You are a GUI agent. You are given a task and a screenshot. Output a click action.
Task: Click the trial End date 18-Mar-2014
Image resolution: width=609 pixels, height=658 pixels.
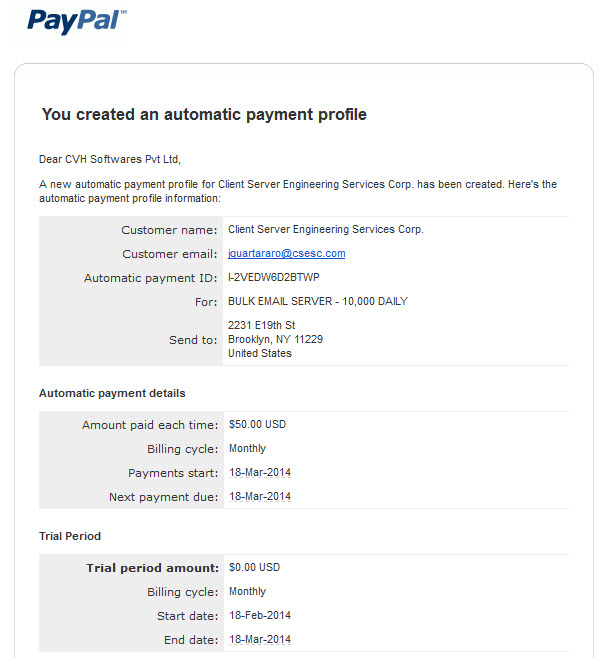260,640
